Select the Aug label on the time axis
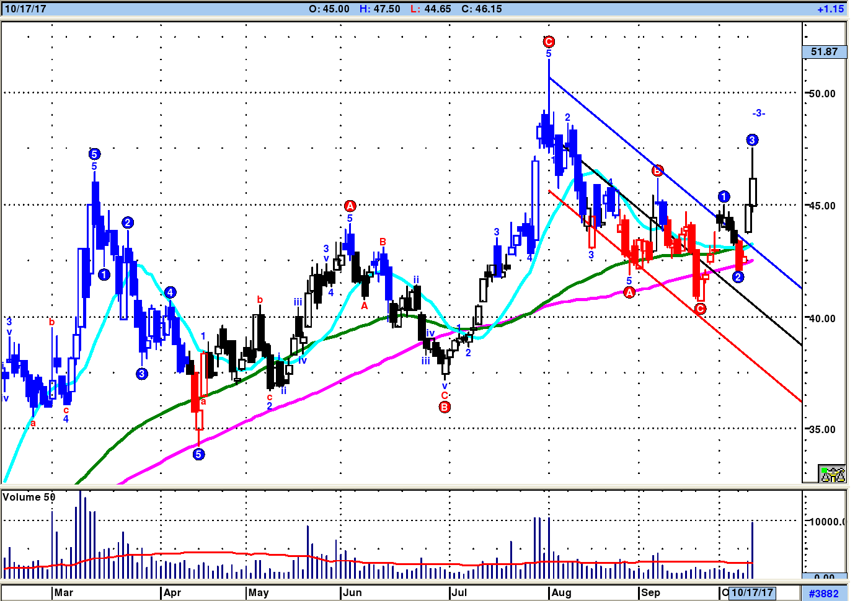This screenshot has width=868, height=601. (561, 592)
